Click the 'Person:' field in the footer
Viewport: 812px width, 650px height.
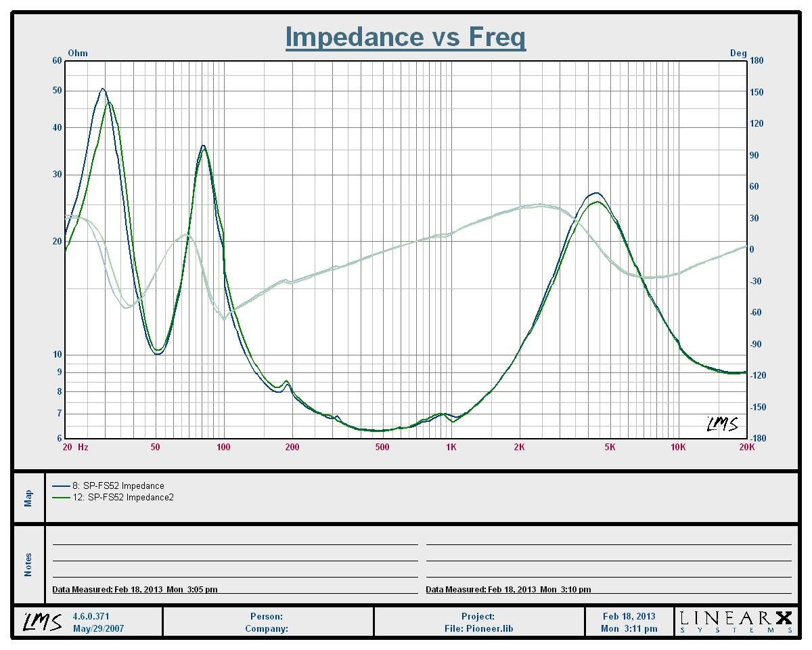267,617
